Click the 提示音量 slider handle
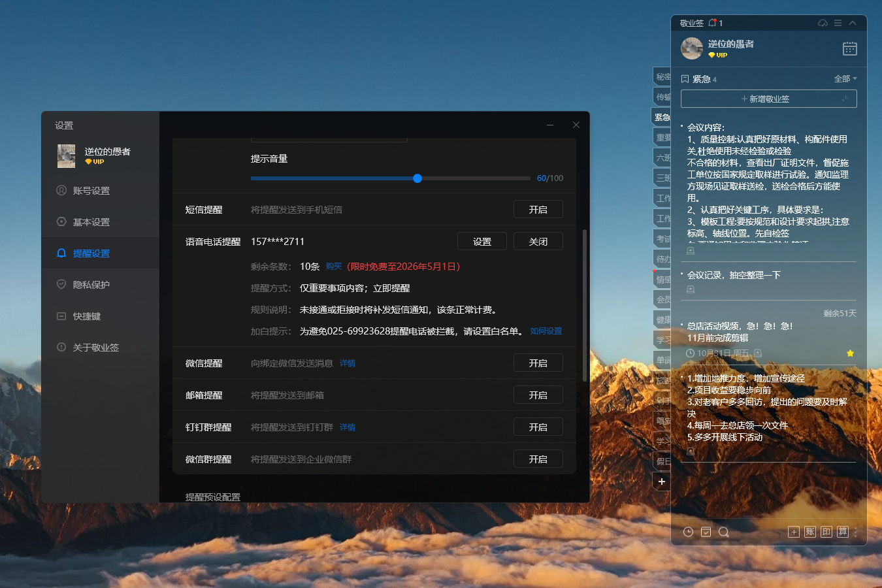 click(x=417, y=178)
